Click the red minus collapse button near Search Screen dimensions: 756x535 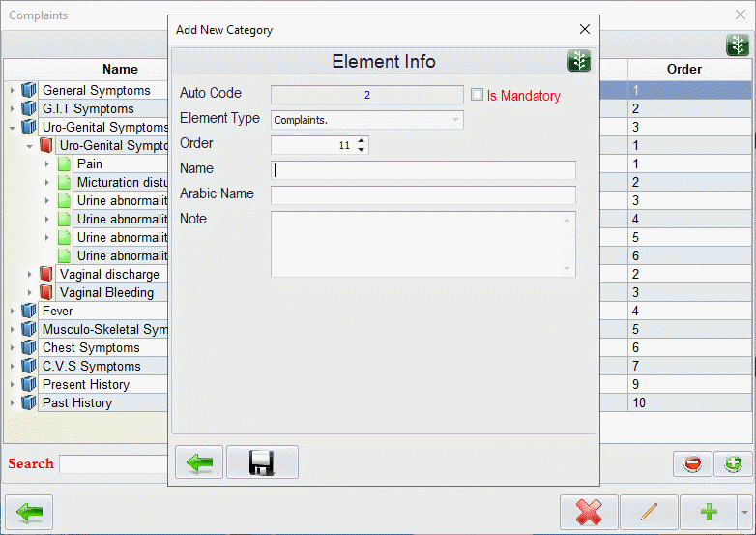click(x=692, y=463)
